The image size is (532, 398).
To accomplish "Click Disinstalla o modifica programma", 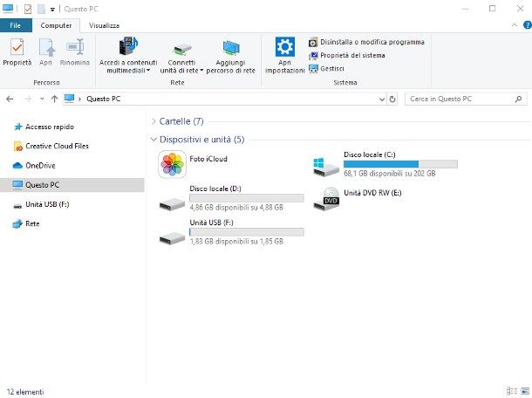I will coord(367,42).
